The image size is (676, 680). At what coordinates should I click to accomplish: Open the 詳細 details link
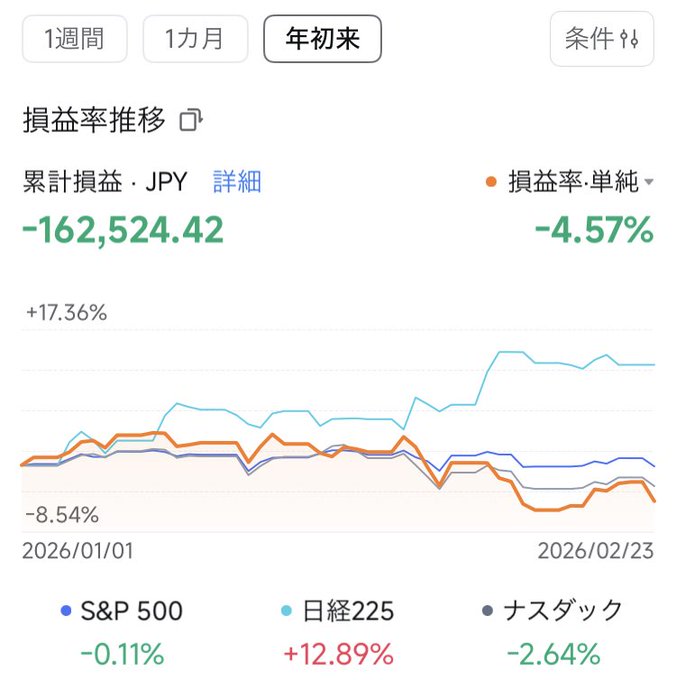[237, 181]
